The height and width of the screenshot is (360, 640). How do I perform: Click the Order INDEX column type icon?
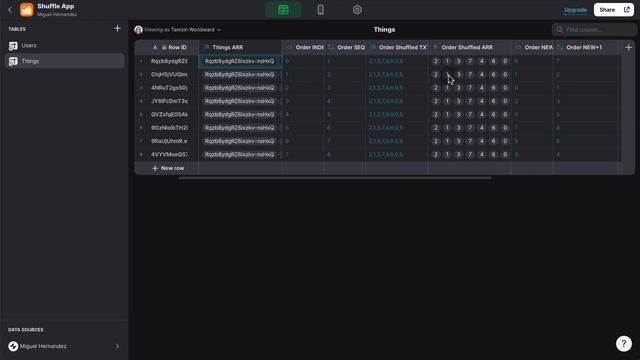289,47
